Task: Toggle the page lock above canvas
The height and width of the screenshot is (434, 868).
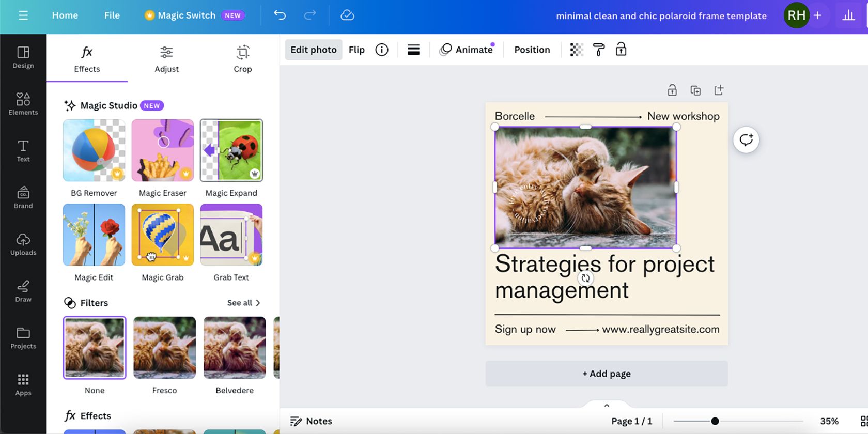Action: 672,90
